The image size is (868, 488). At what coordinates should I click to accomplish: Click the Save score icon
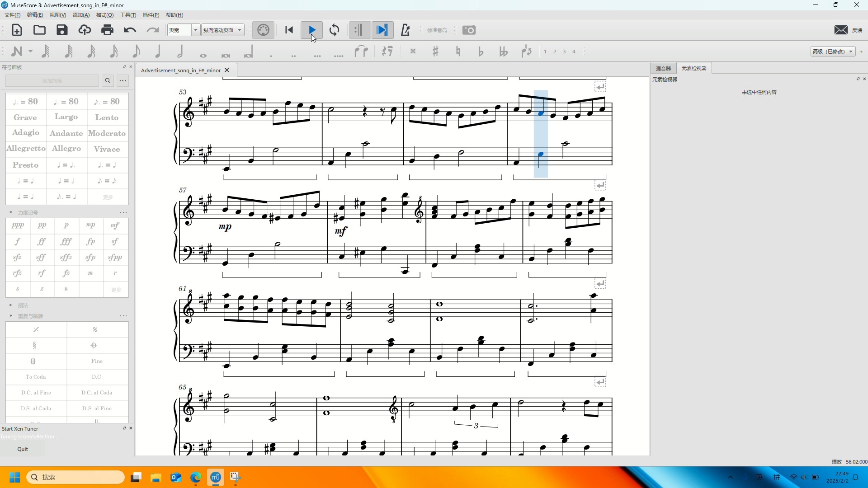point(62,30)
